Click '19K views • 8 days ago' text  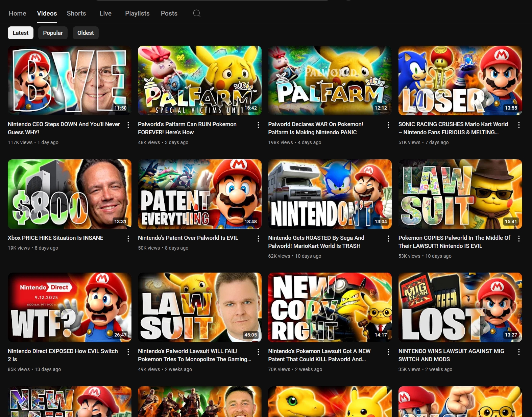[33, 248]
